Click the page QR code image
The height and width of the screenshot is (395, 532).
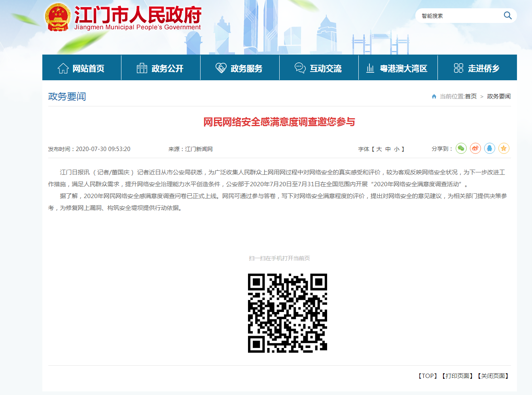288,313
